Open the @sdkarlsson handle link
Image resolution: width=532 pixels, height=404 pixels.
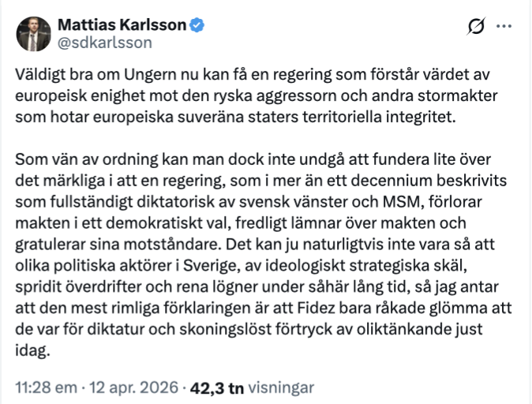pyautogui.click(x=104, y=43)
